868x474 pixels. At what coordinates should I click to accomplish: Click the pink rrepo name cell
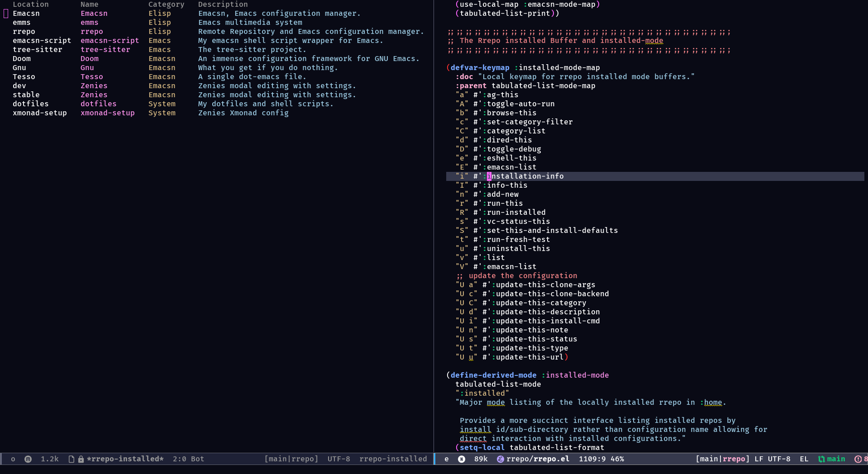tap(91, 32)
